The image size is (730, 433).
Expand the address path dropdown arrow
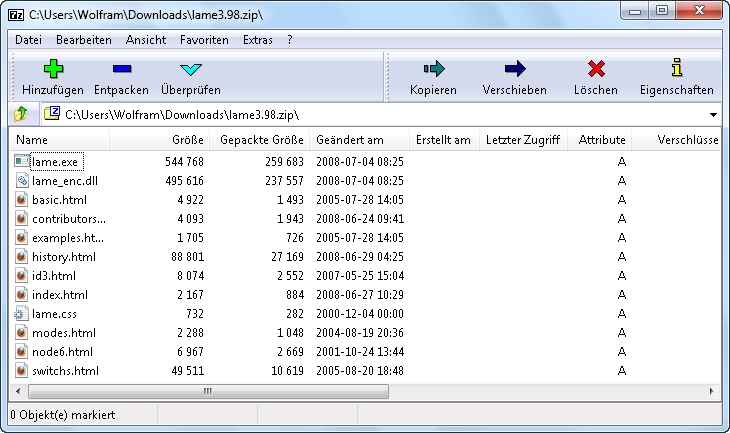coord(712,115)
